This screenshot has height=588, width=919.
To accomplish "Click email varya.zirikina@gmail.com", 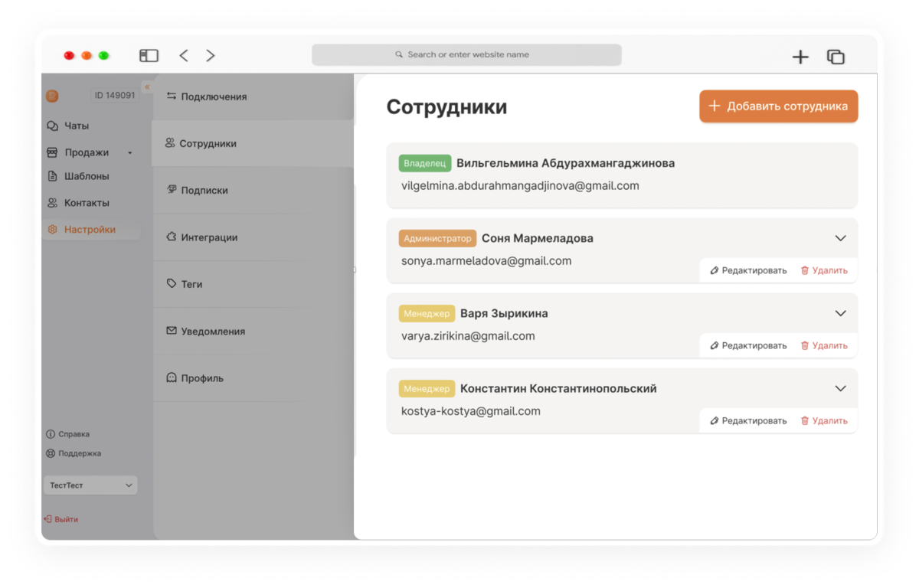I will point(468,336).
